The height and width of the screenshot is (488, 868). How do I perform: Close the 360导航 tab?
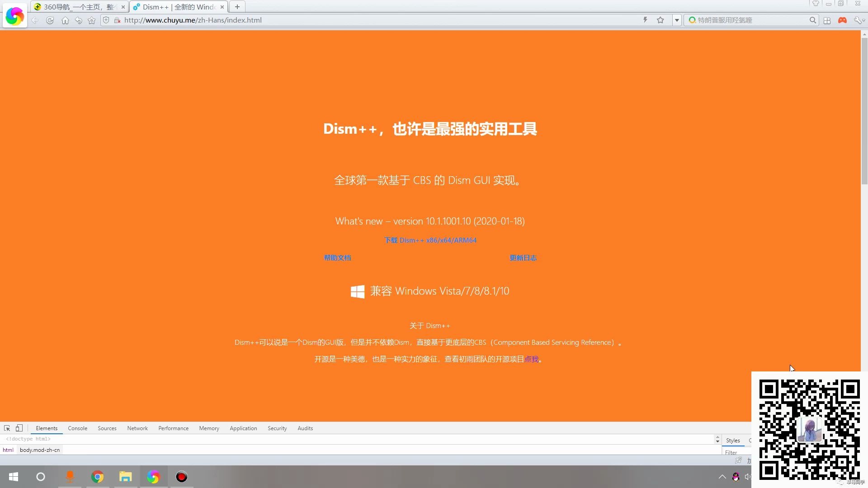[x=123, y=7]
